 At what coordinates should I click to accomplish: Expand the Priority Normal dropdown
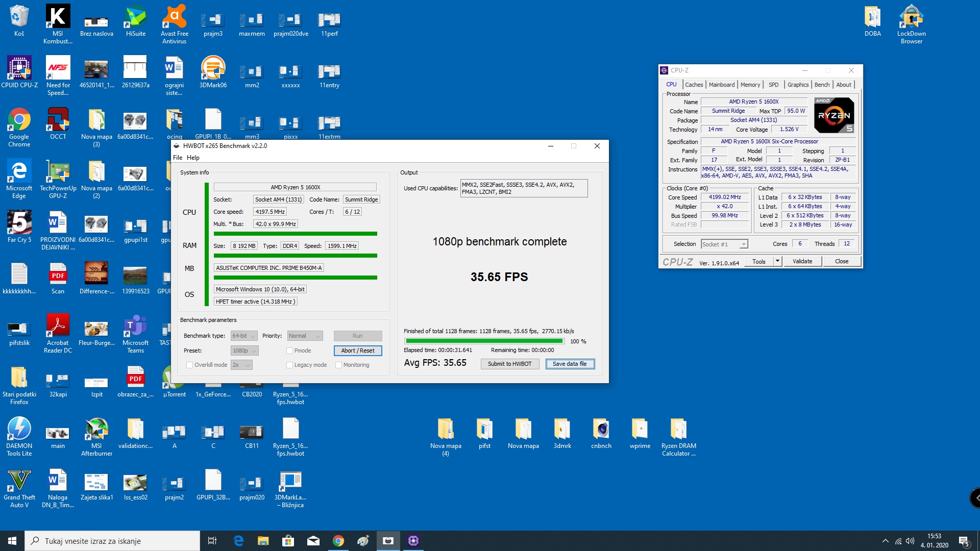pyautogui.click(x=305, y=336)
